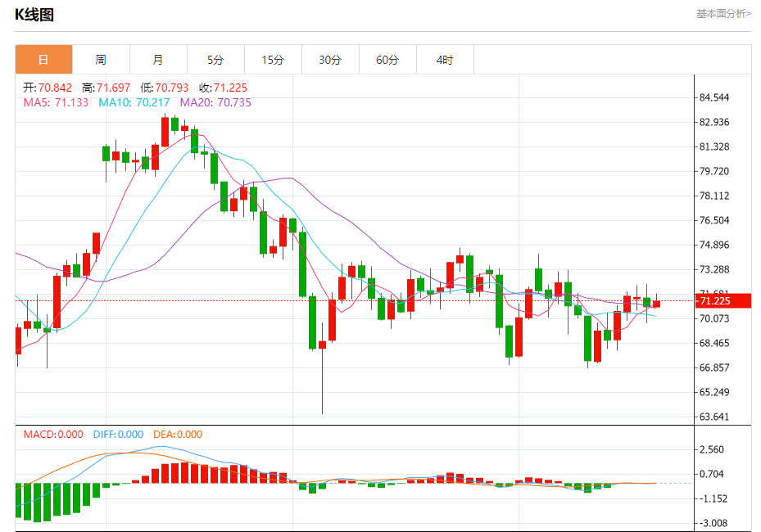Click the MA5: 71.133 indicator label
The height and width of the screenshot is (532, 761).
56,102
